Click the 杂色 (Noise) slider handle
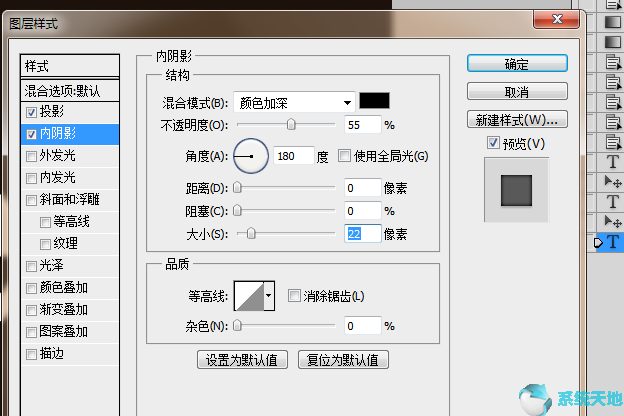 click(237, 326)
